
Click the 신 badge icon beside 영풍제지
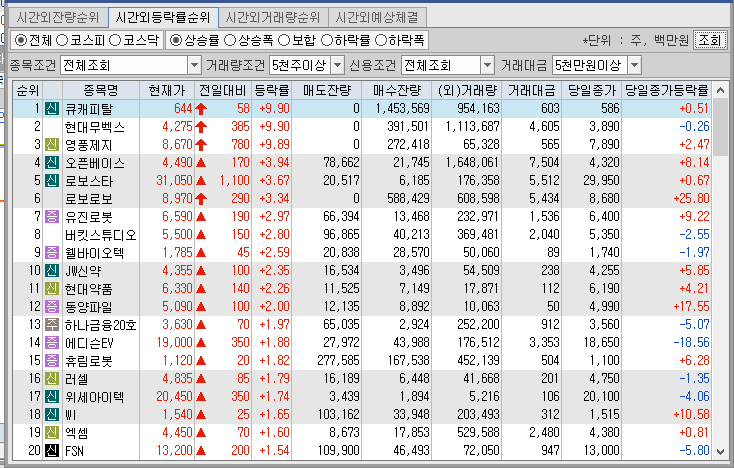coord(51,145)
